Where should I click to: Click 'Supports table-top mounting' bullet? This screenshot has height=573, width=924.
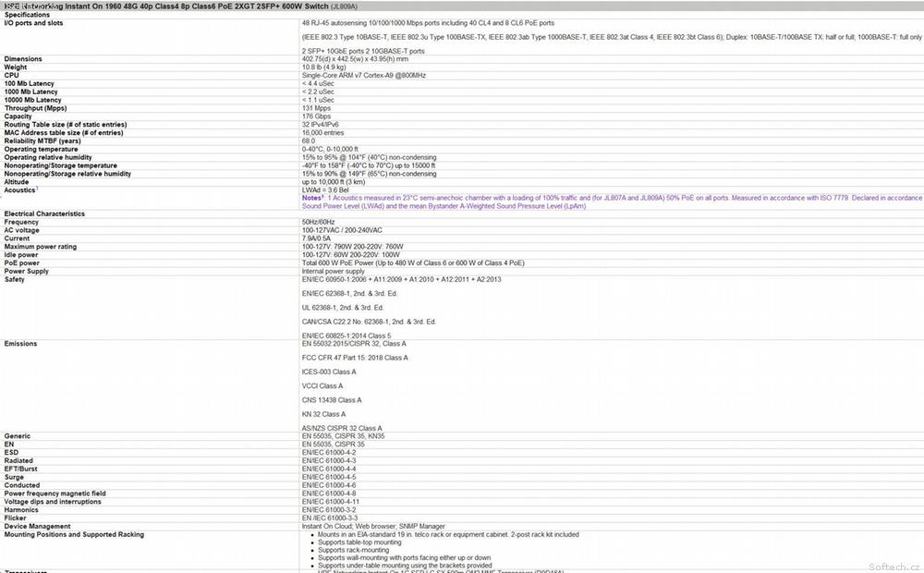pos(359,543)
